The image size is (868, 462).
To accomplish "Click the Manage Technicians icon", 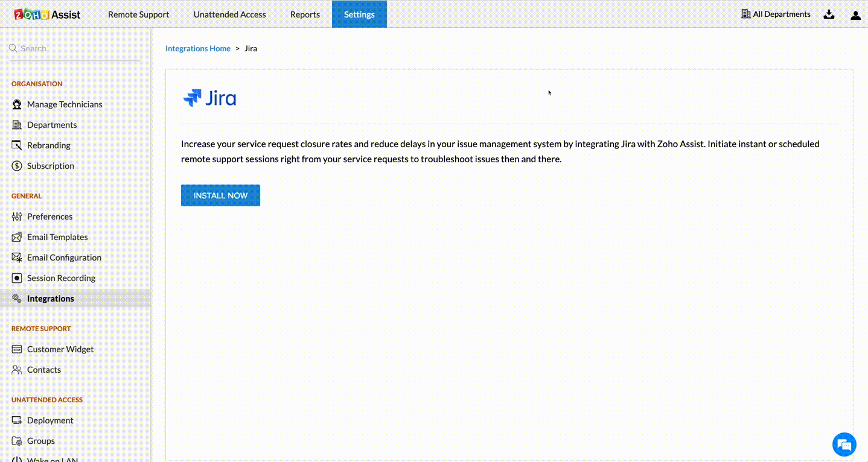I will tap(17, 104).
